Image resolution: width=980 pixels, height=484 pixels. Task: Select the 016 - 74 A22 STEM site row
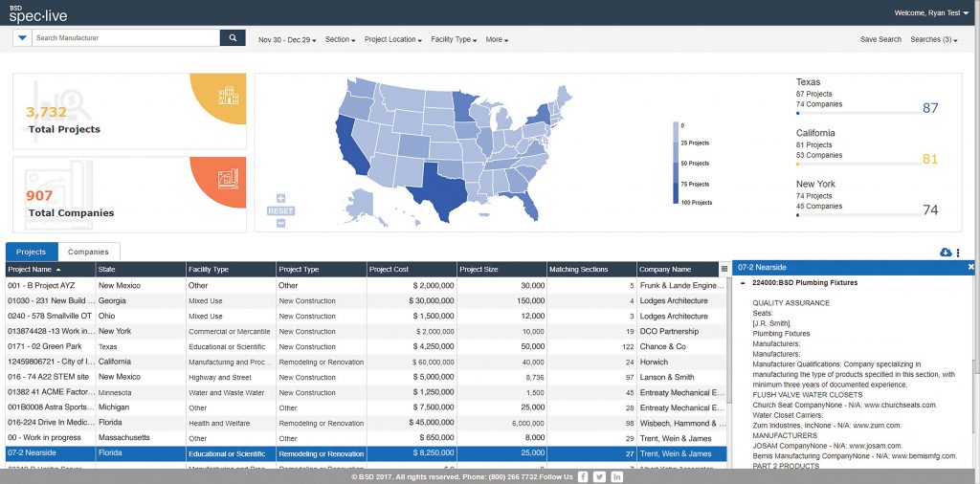(367, 377)
